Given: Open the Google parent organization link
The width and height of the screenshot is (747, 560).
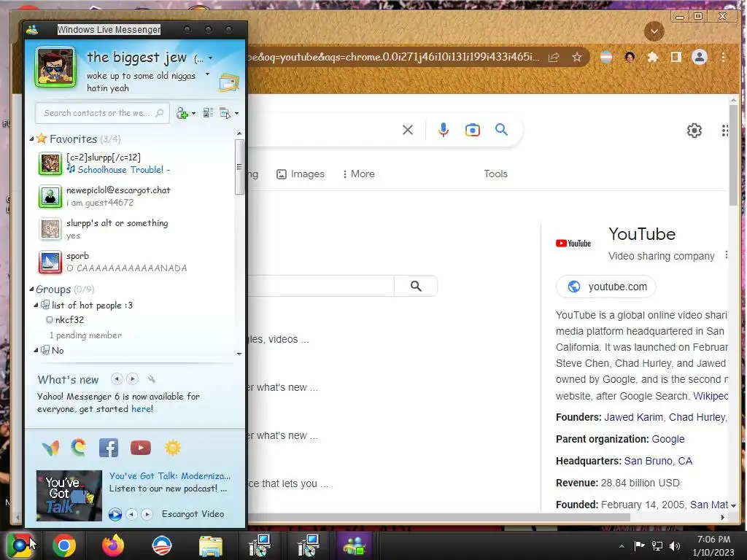Looking at the screenshot, I should [x=668, y=439].
